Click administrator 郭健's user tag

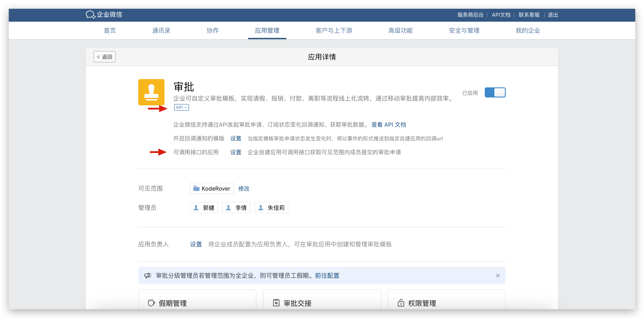click(204, 208)
